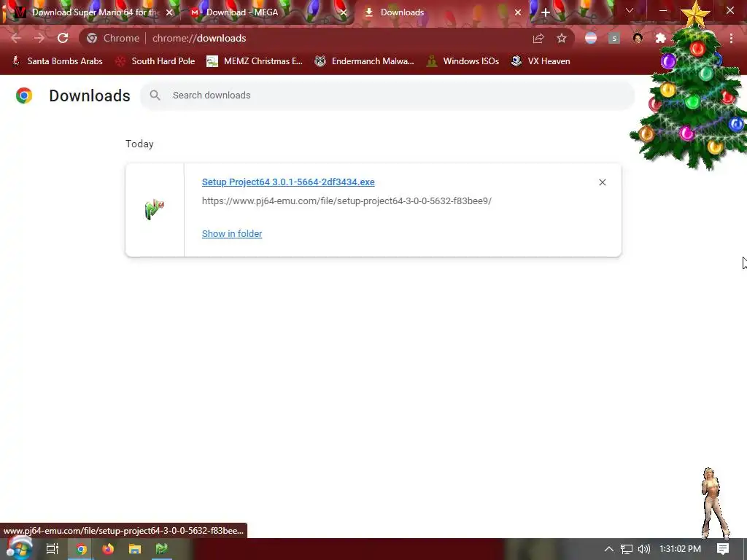
Task: Click Show in folder link
Action: coord(232,234)
